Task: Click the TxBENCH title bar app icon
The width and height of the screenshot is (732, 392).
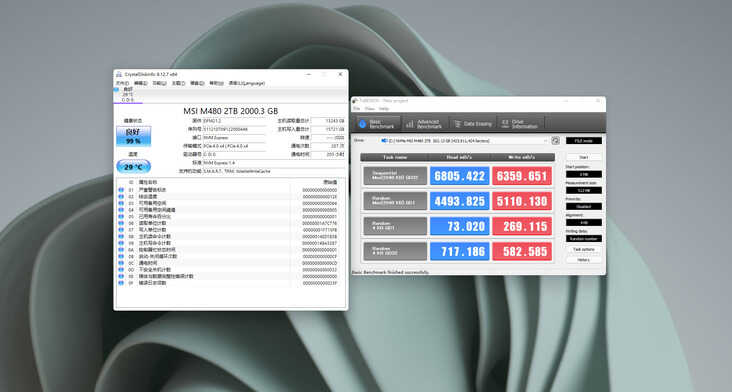Action: 355,100
